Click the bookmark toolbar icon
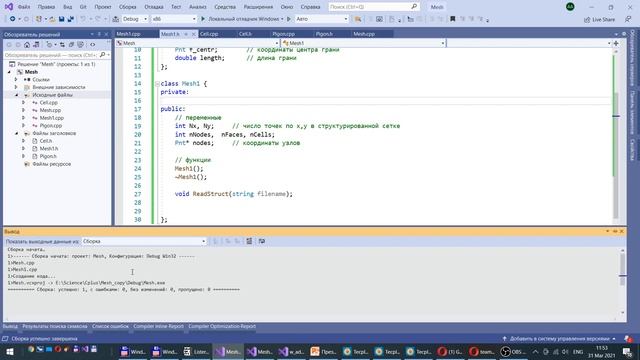640x360 pixels. point(452,19)
